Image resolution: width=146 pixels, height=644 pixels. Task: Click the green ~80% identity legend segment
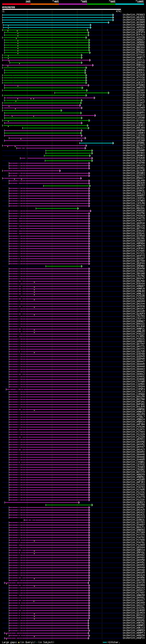click(101, 4)
